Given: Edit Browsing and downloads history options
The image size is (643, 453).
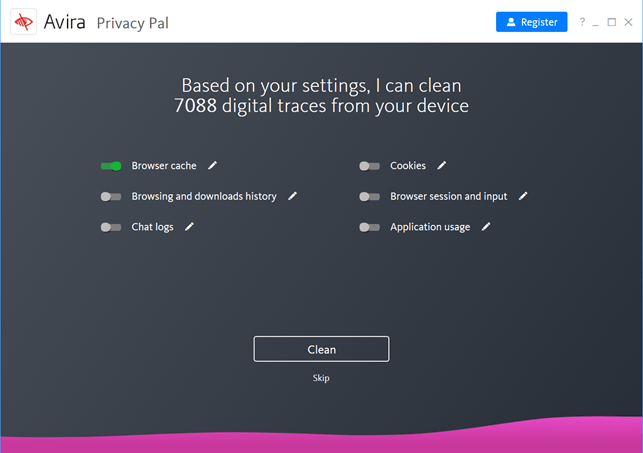Looking at the screenshot, I should [x=292, y=196].
